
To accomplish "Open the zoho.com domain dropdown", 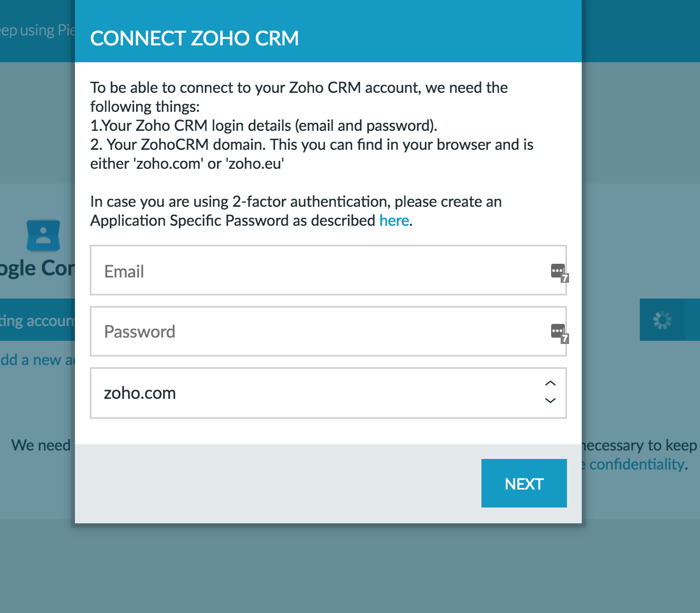I will (x=328, y=393).
